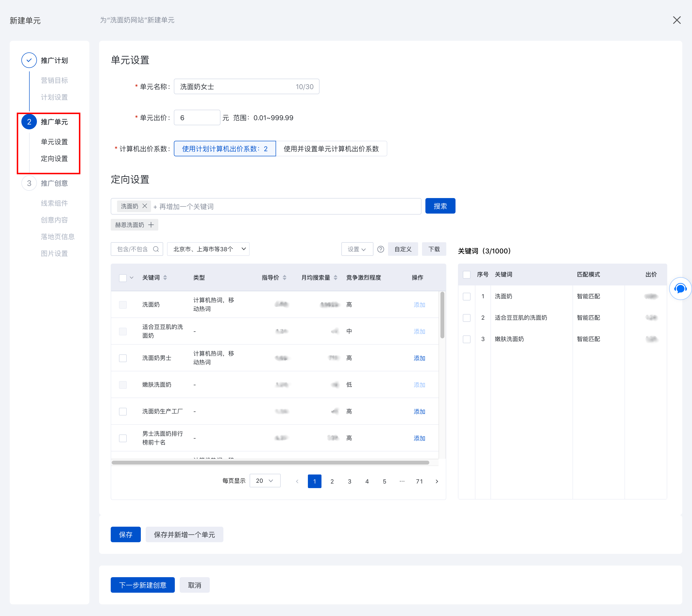The image size is (692, 616).
Task: Jump to 单元设置 in the sidebar
Action: pyautogui.click(x=54, y=142)
